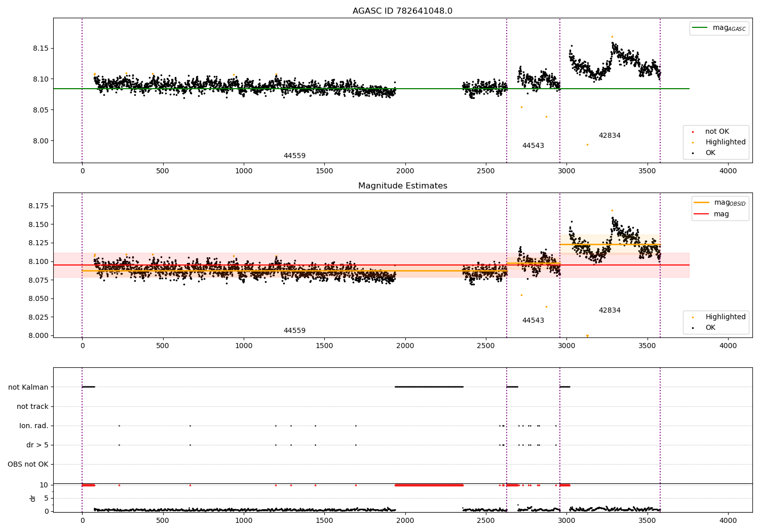This screenshot has width=760, height=532.
Task: Click obsid label 42834 in top plot
Action: 610,136
